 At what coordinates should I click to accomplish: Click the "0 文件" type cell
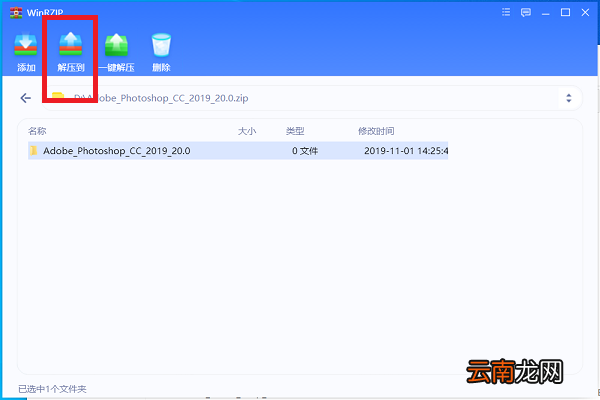(305, 151)
